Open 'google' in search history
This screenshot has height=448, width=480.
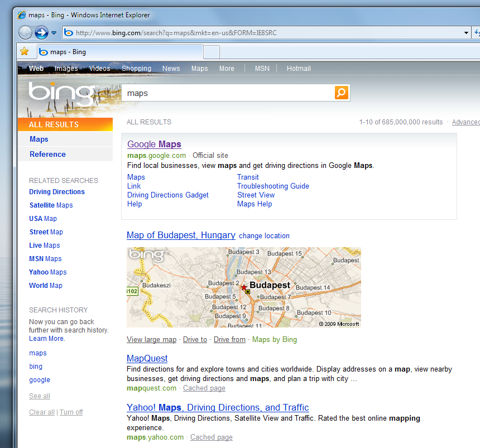point(40,380)
